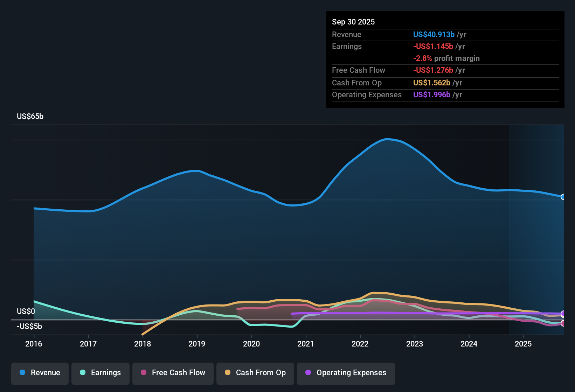Click the -2.8% profit margin value

pos(446,58)
